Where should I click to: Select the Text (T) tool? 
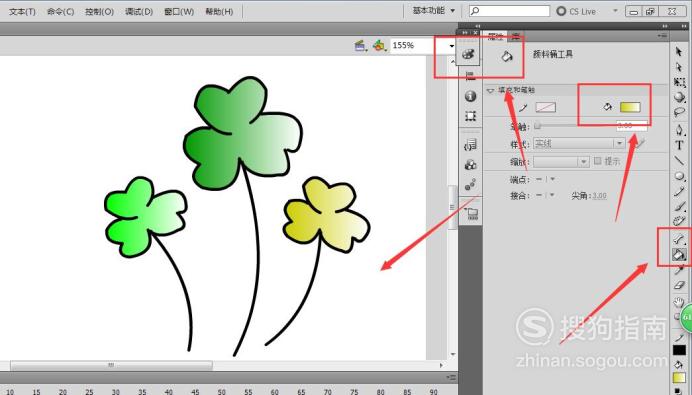(x=679, y=145)
